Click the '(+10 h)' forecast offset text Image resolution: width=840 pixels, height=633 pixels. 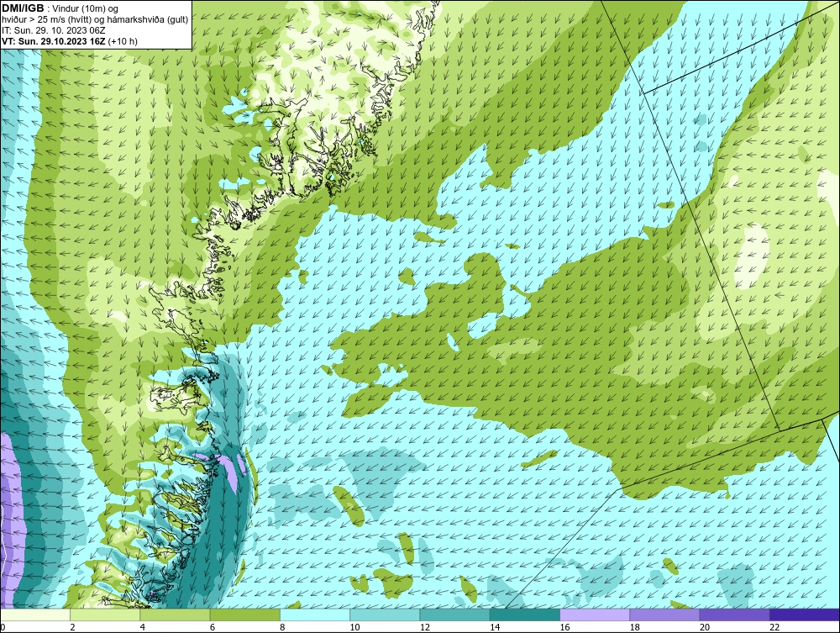pos(123,41)
